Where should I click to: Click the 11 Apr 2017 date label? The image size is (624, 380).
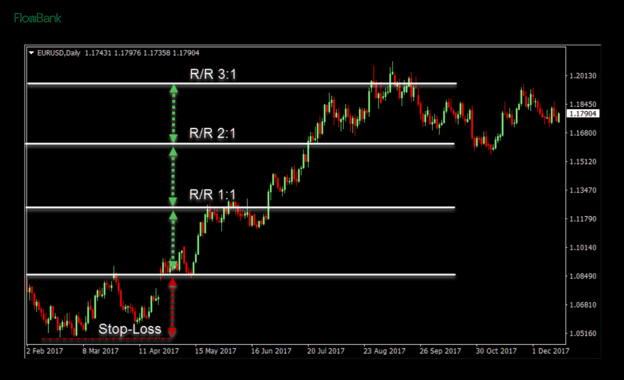(x=158, y=351)
